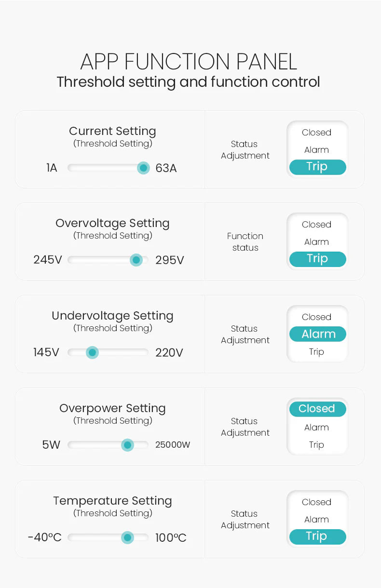The image size is (381, 588).
Task: Click the Current Setting slider handle
Action: point(143,168)
